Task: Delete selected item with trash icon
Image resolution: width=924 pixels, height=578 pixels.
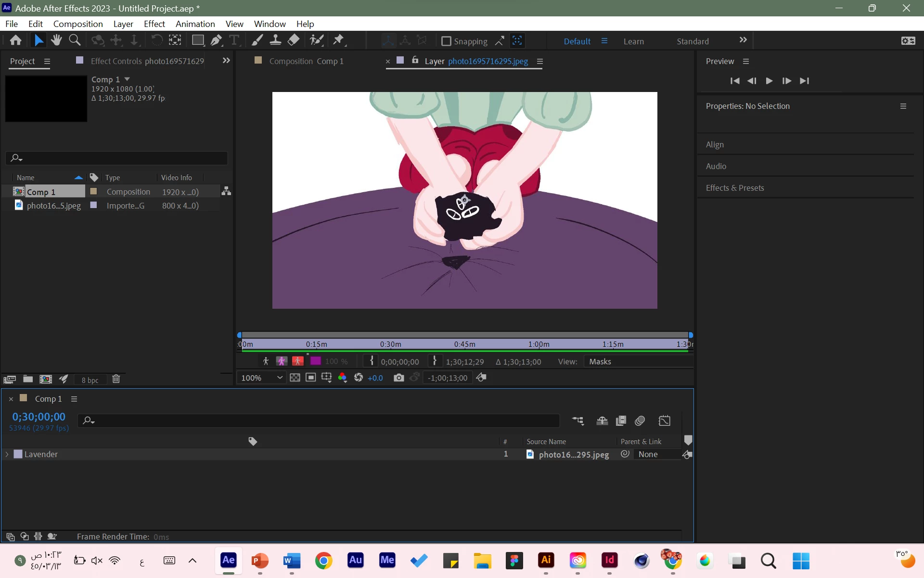Action: coord(116,380)
